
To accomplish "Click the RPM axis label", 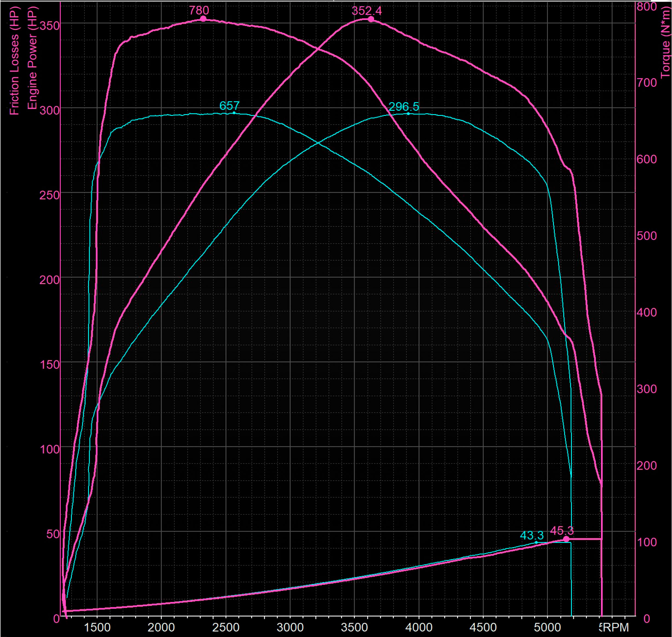I will (616, 627).
